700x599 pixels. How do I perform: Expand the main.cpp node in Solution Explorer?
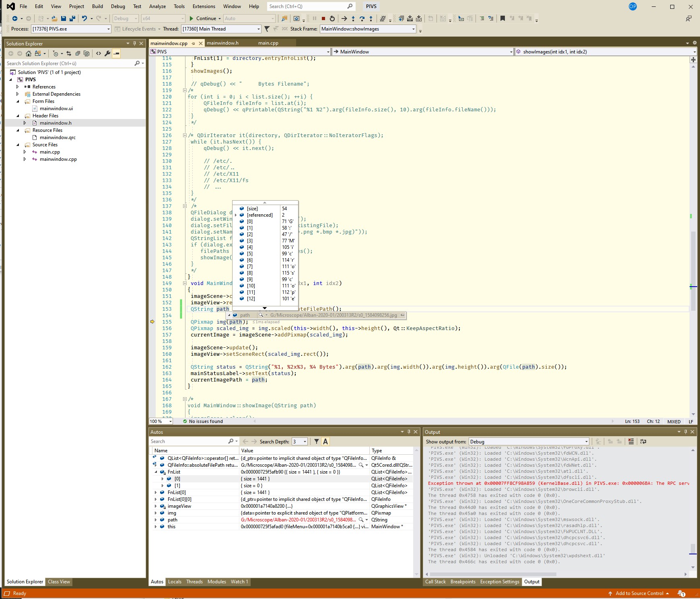pyautogui.click(x=25, y=152)
